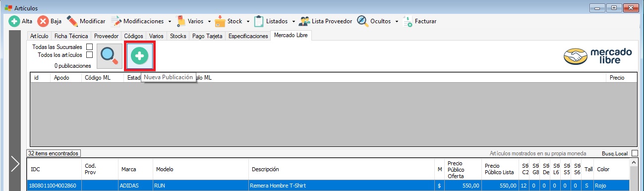The image size is (644, 191).
Task: Click Remera Hombre T-Shirt description cell
Action: (342, 186)
